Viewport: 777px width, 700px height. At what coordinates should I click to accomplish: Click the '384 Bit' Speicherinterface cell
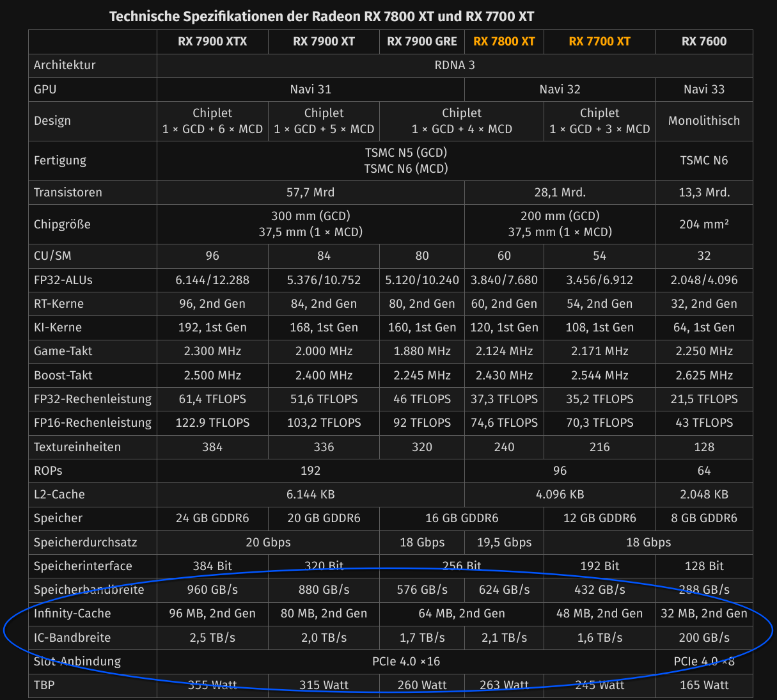(212, 566)
